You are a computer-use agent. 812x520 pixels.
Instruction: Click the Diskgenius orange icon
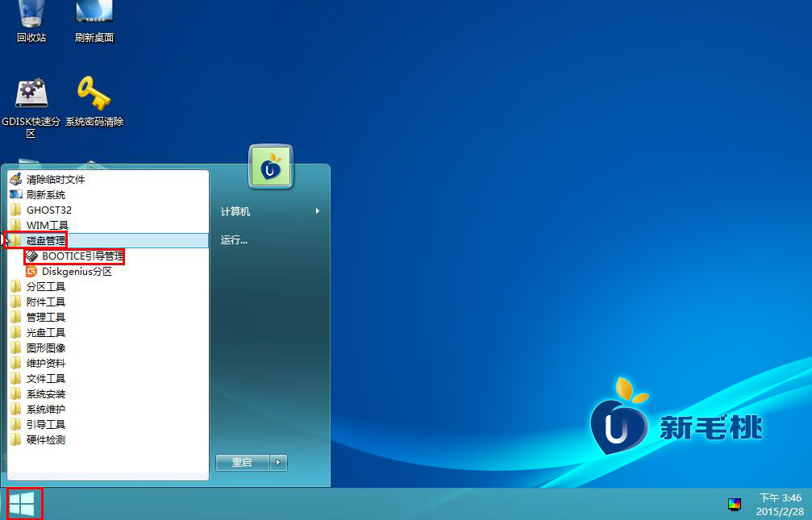pyautogui.click(x=31, y=272)
